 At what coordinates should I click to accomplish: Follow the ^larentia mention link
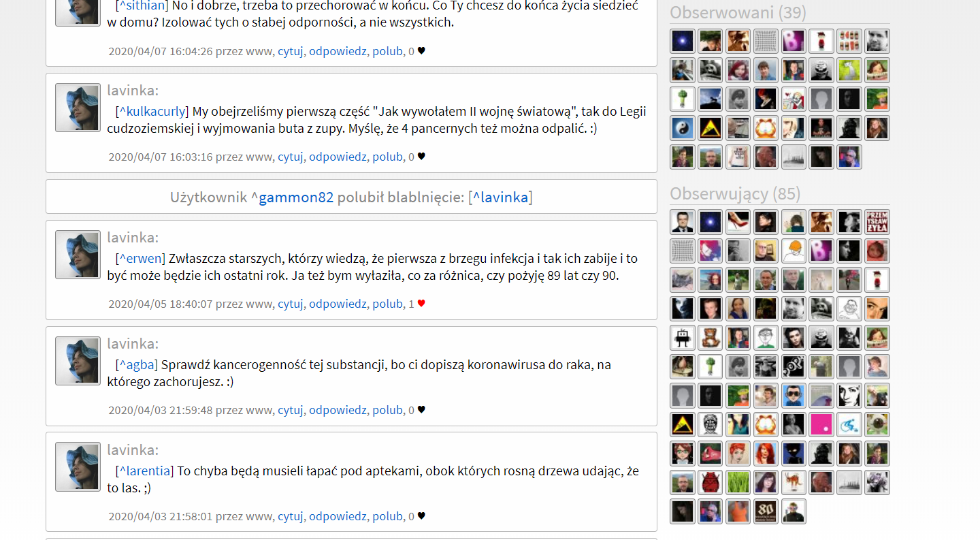coord(144,471)
